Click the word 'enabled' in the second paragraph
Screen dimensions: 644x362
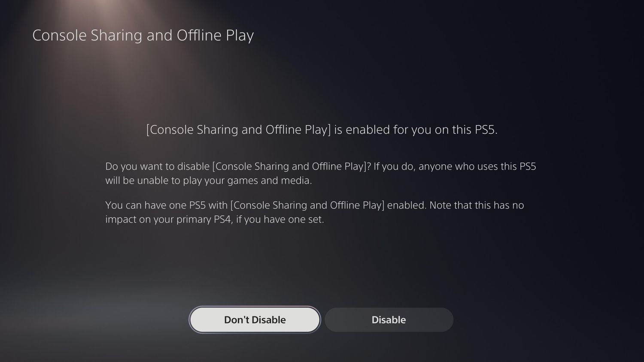click(407, 205)
